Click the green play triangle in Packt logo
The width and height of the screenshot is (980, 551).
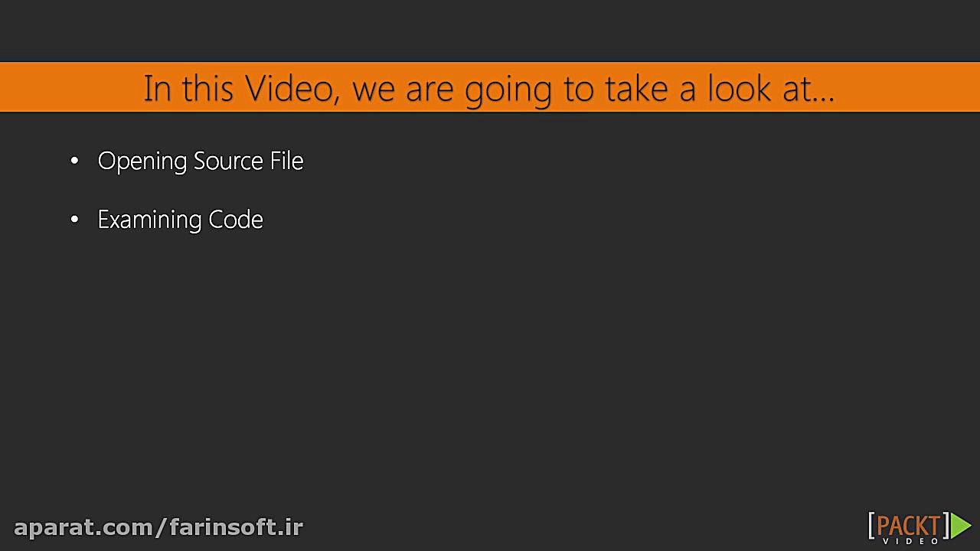(x=961, y=526)
